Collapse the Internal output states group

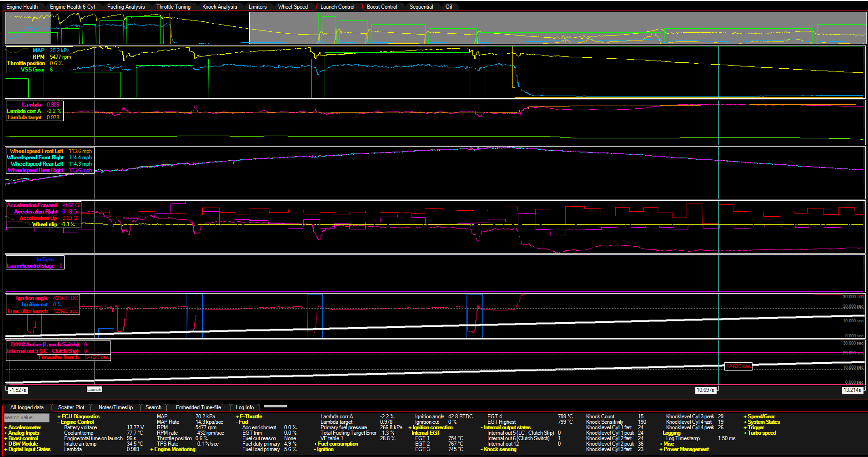[x=506, y=427]
